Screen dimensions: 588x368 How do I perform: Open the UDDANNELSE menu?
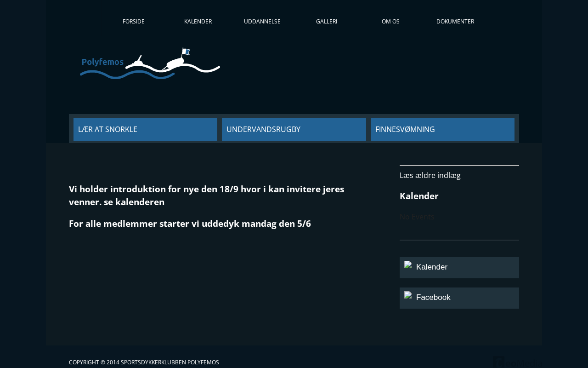click(262, 22)
